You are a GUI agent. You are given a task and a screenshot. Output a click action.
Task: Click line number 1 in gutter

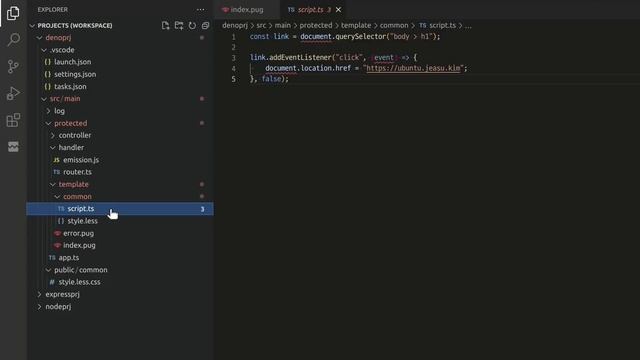[233, 37]
